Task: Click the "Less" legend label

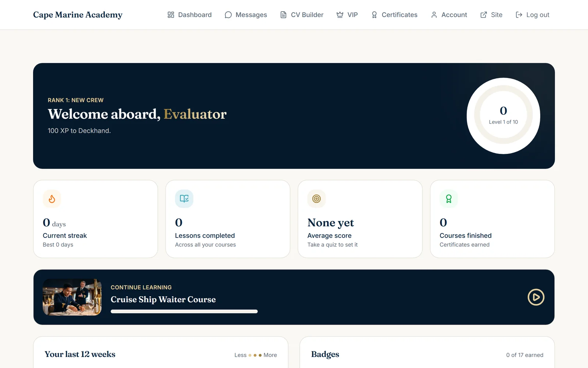Action: [240, 355]
